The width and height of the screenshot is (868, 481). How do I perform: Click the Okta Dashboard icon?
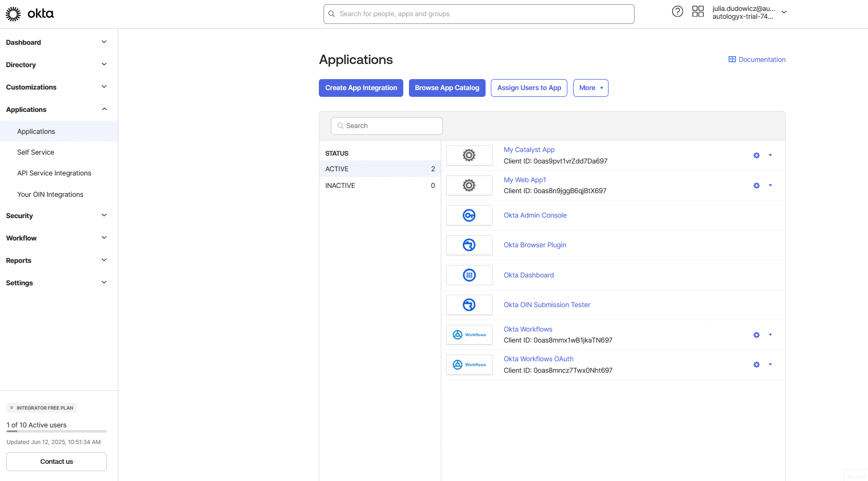(x=469, y=275)
